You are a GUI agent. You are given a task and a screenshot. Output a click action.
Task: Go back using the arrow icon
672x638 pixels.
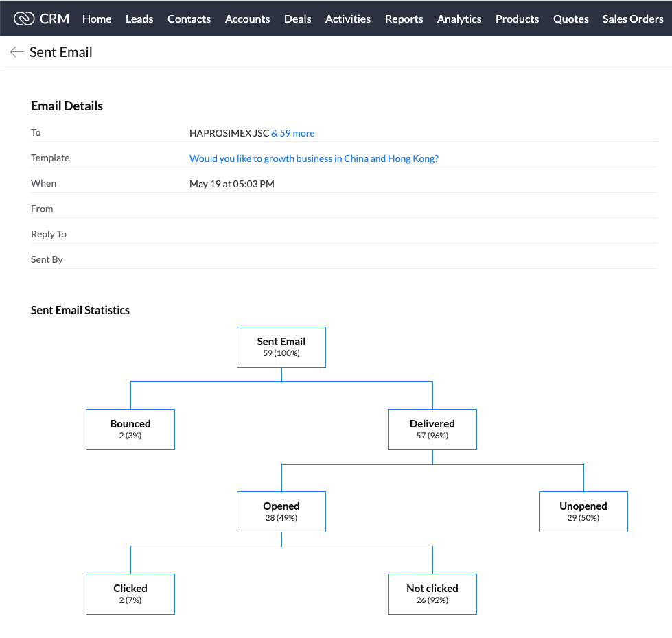[16, 52]
